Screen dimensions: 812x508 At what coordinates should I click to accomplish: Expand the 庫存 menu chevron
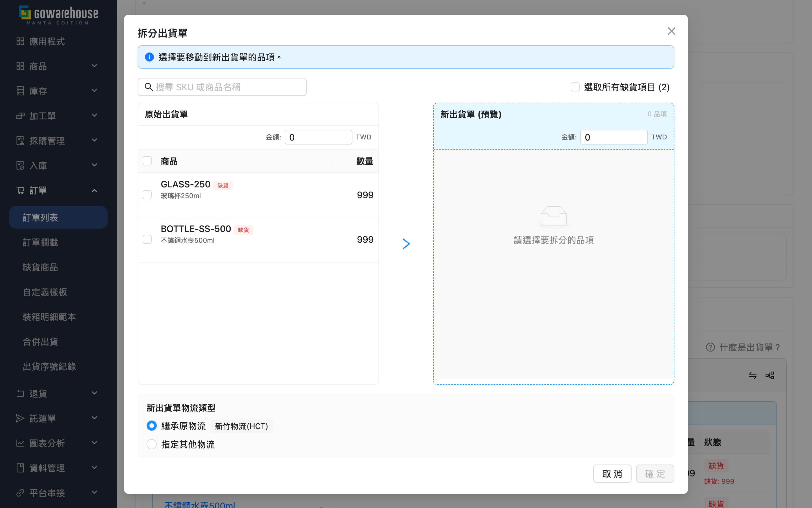tap(95, 90)
